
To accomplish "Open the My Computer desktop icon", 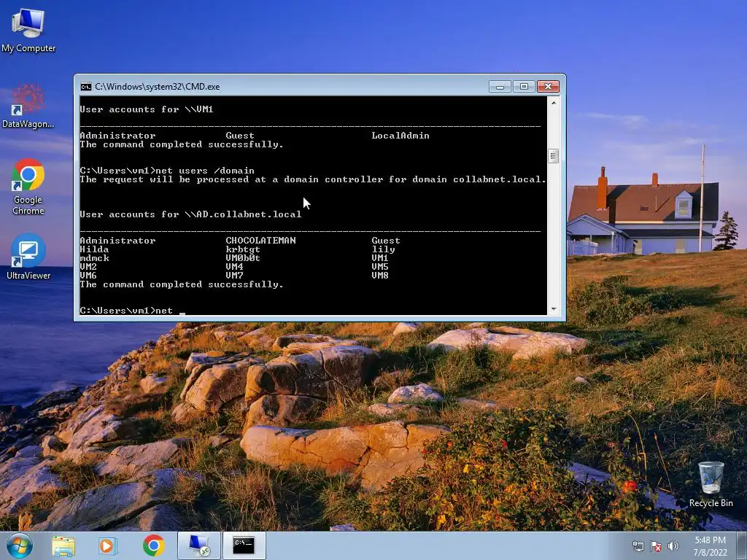I will (x=28, y=29).
